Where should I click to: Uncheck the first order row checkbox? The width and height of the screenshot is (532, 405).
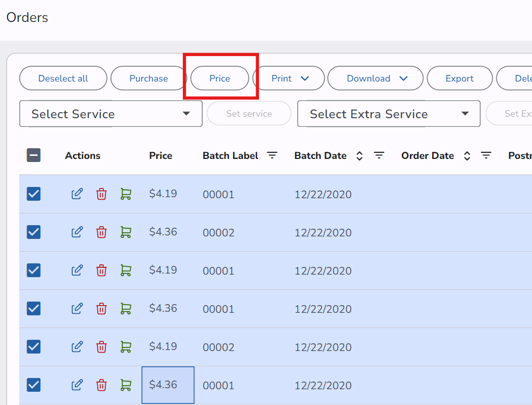pyautogui.click(x=34, y=194)
